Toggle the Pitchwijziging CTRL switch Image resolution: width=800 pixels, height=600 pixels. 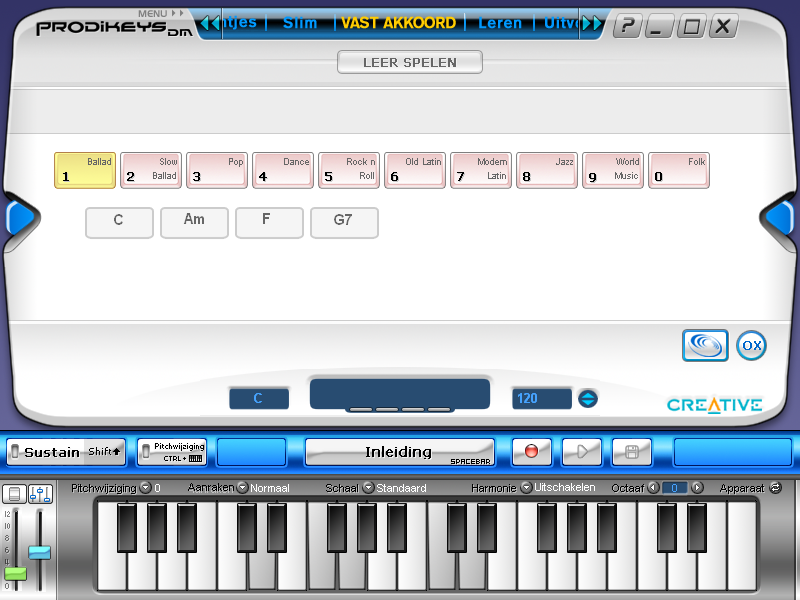click(x=146, y=452)
